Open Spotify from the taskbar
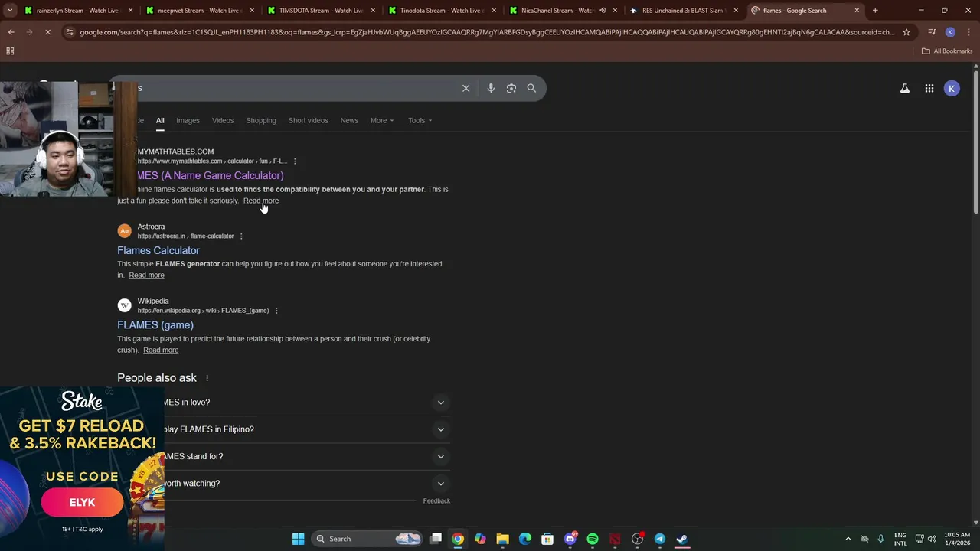Viewport: 980px width, 551px height. tap(593, 539)
